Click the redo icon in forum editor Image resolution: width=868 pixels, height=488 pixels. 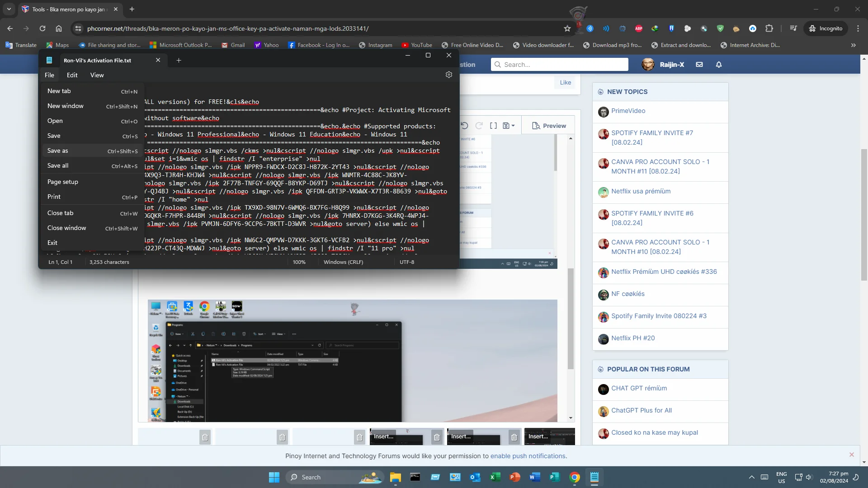pos(479,126)
